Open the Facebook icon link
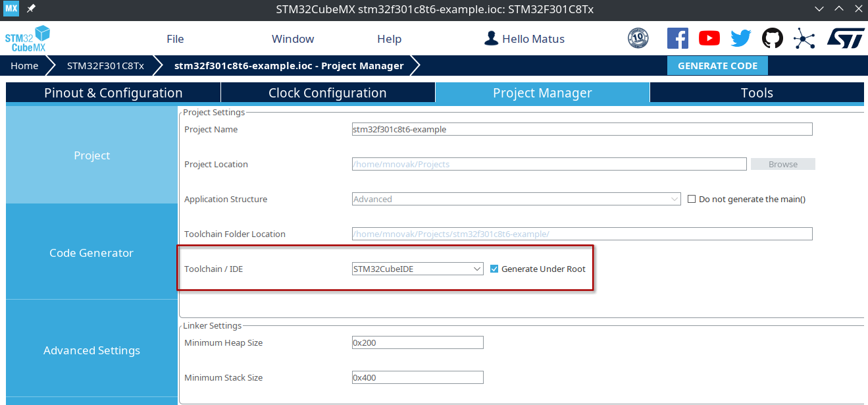868x405 pixels. 677,38
